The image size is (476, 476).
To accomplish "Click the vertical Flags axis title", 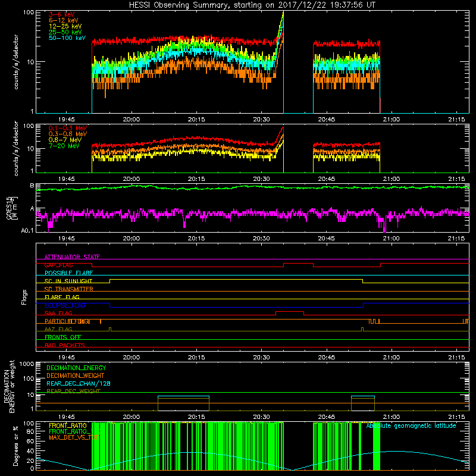I will pyautogui.click(x=24, y=297).
